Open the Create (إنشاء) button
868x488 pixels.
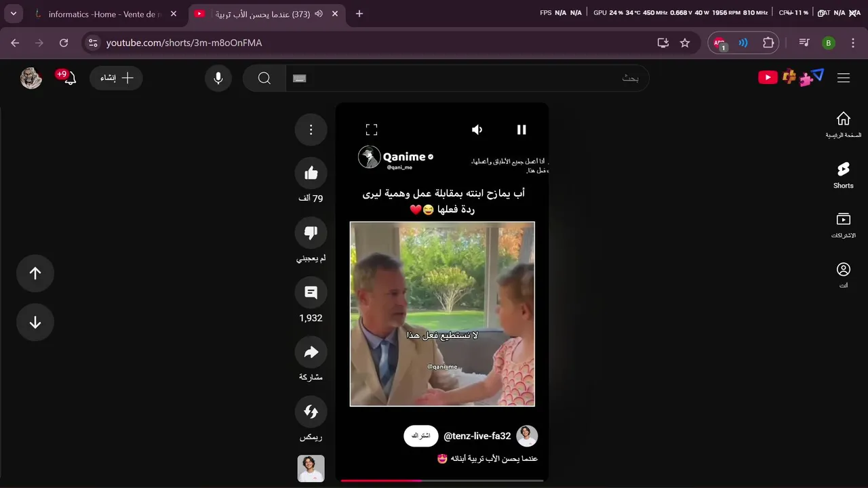[116, 78]
